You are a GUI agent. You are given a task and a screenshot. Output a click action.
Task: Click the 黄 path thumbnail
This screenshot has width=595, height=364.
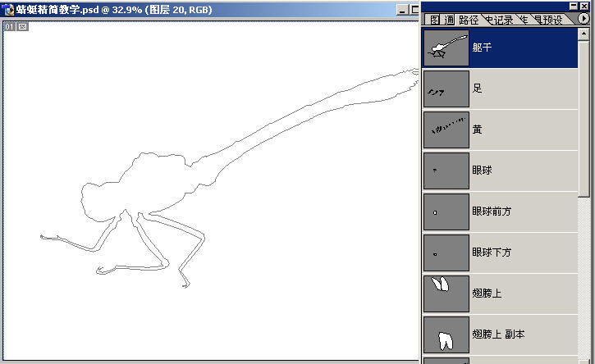click(x=446, y=130)
